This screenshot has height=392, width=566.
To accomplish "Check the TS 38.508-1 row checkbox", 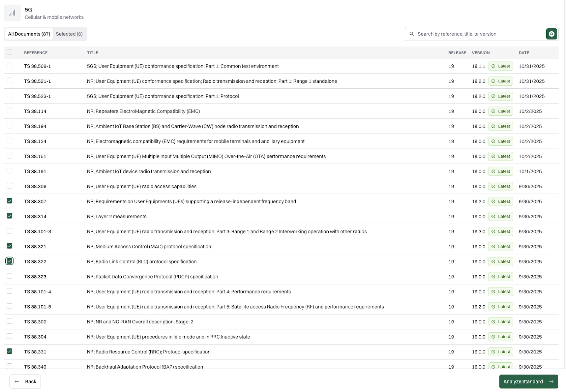I will 10,65.
